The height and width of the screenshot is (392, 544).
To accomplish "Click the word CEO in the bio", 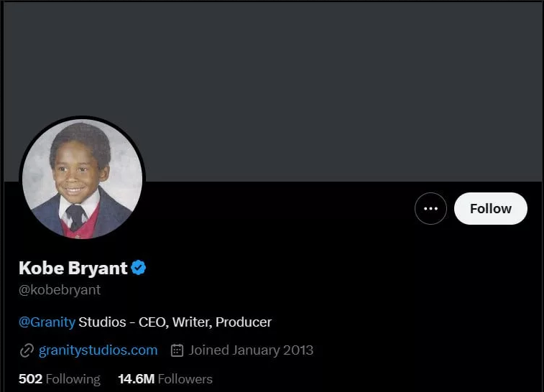I will 152,322.
